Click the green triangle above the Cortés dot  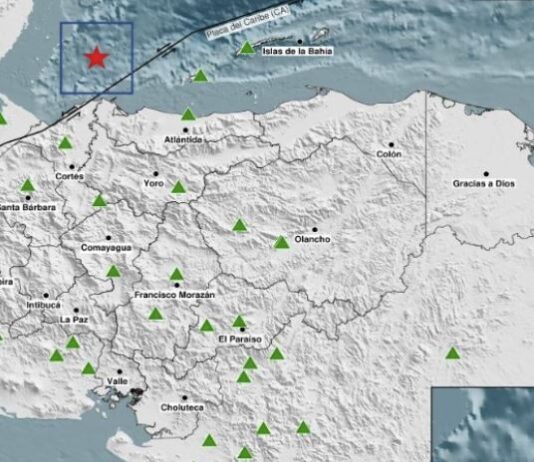coord(65,143)
